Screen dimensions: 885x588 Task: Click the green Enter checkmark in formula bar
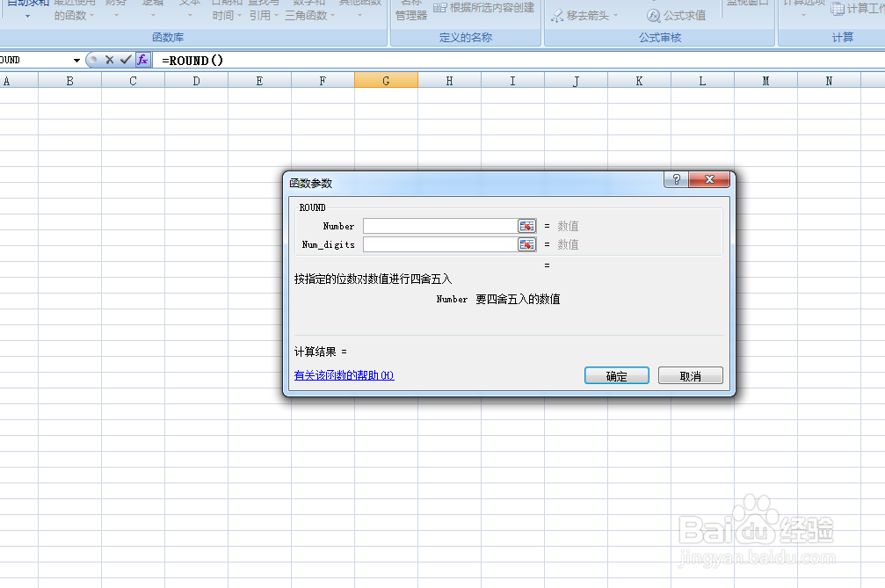point(125,60)
